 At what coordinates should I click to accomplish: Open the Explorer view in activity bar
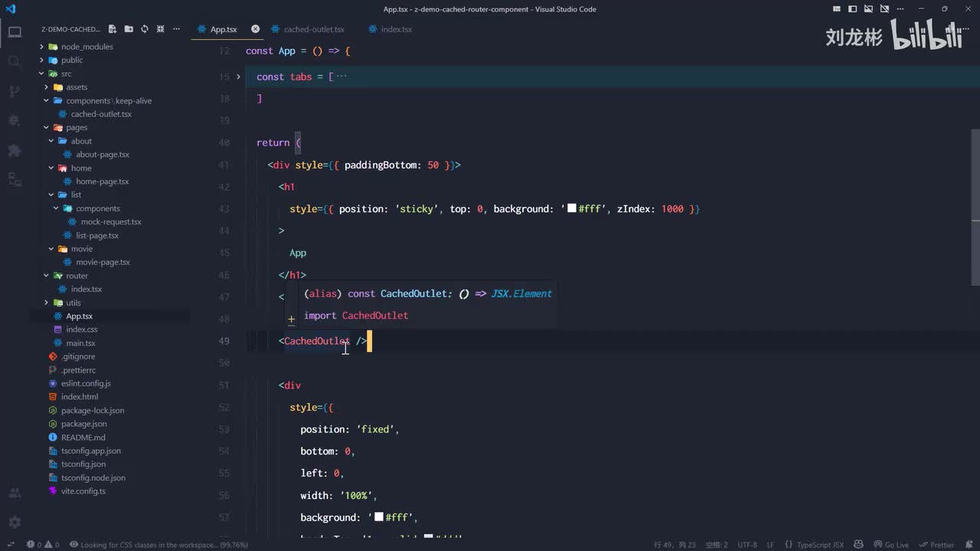tap(15, 32)
